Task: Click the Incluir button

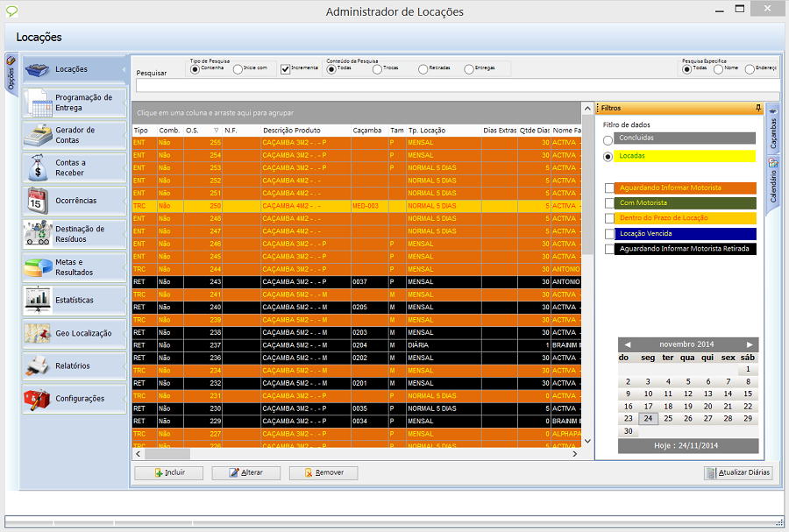Action: pyautogui.click(x=168, y=472)
